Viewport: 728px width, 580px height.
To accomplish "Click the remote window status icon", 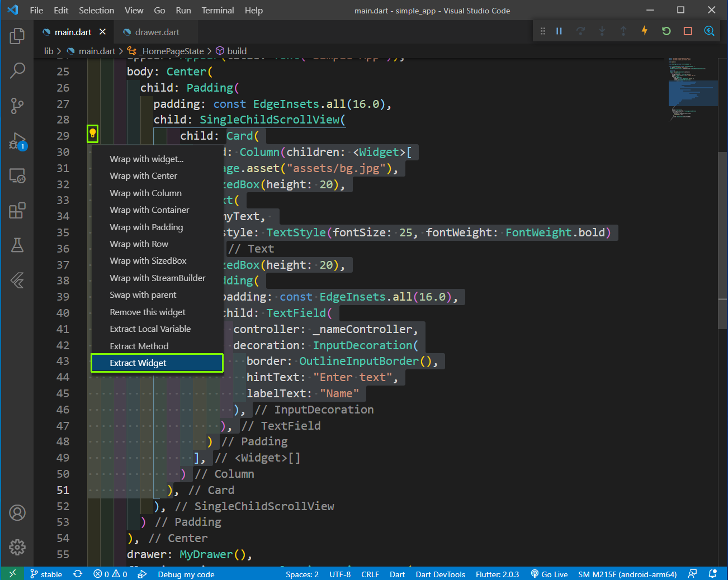I will tap(12, 574).
